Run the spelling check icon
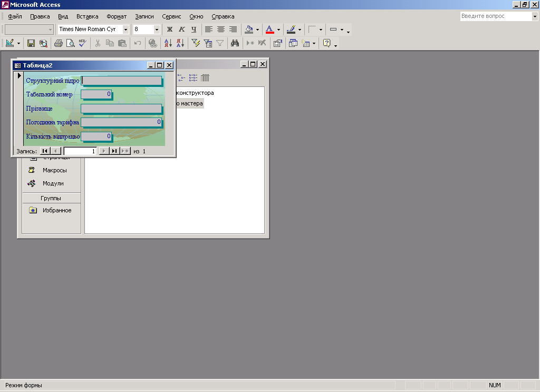 click(x=83, y=43)
